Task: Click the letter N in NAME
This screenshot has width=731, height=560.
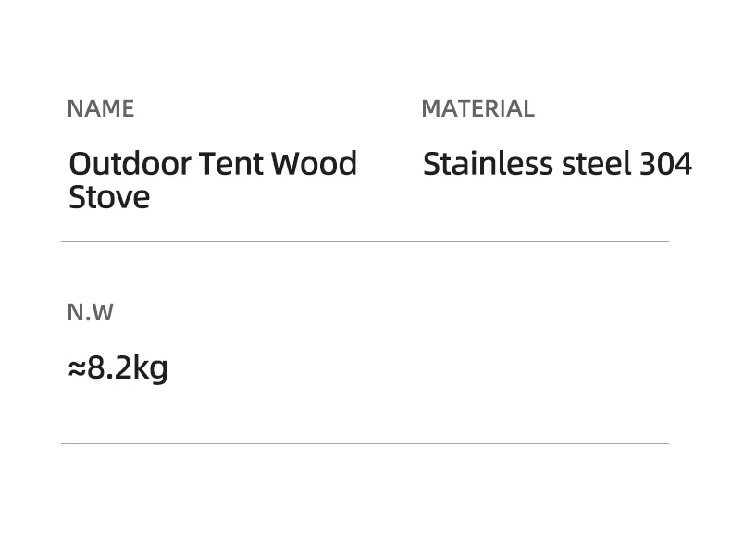Action: tap(74, 108)
